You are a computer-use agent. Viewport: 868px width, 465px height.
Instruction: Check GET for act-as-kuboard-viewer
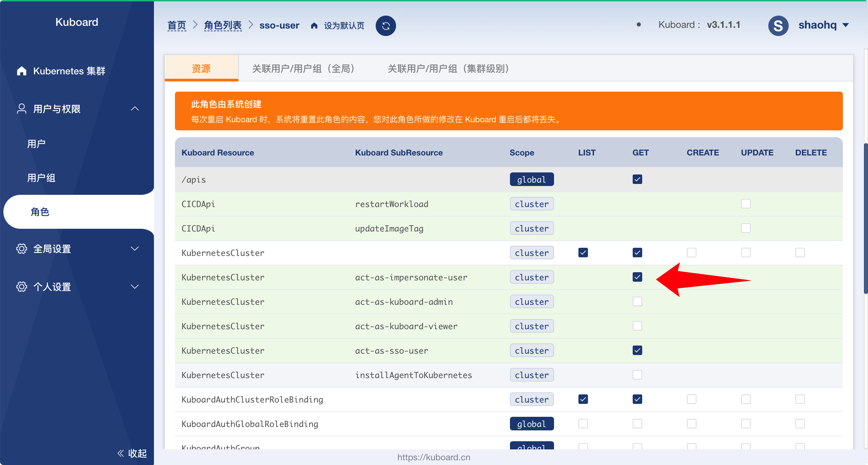(637, 326)
